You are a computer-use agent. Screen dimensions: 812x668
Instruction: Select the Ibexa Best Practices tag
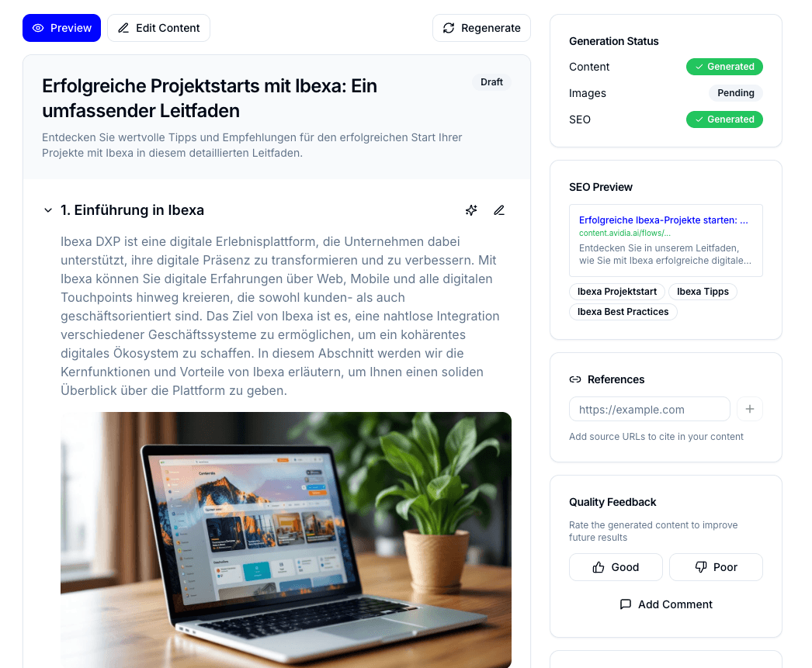(x=623, y=311)
